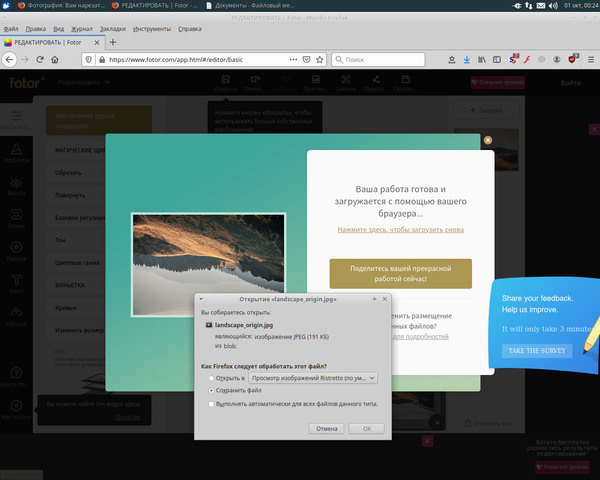The image size is (600, 480).
Task: Open the download dialog's title bar menu arrow
Action: [x=201, y=299]
